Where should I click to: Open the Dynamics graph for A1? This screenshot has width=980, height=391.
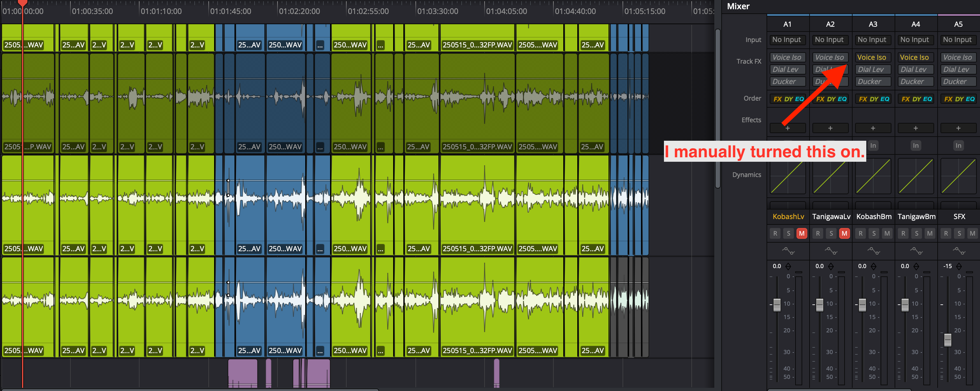(x=788, y=176)
